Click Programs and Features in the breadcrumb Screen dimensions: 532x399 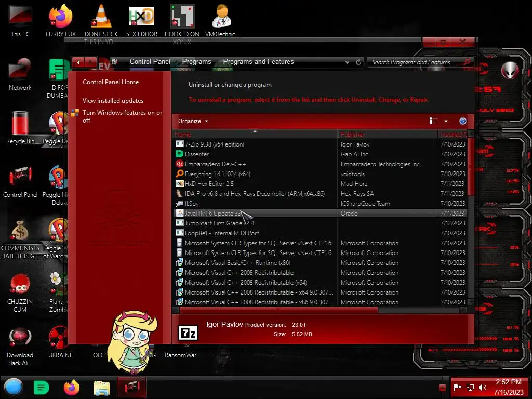(258, 61)
